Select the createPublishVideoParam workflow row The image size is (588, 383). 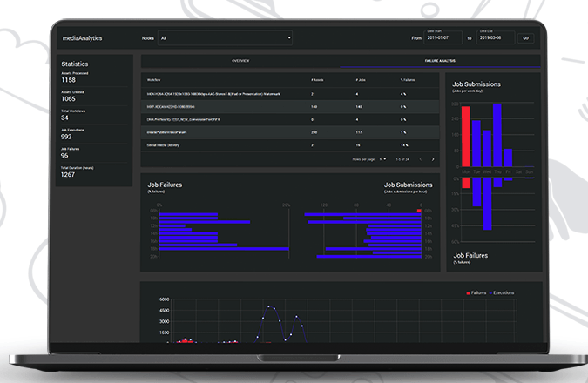[x=290, y=132]
